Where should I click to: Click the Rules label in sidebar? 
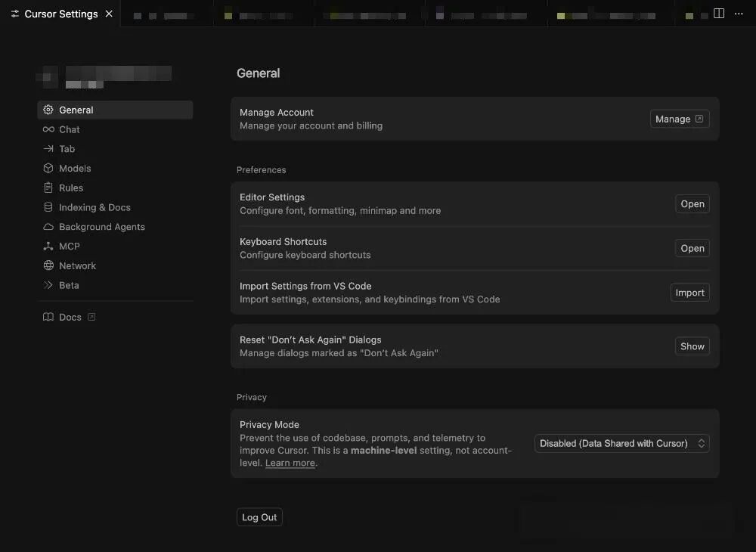(x=71, y=188)
